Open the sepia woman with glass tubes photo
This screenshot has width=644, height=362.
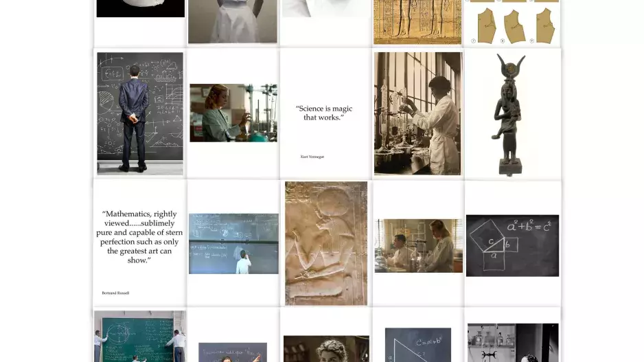click(418, 113)
